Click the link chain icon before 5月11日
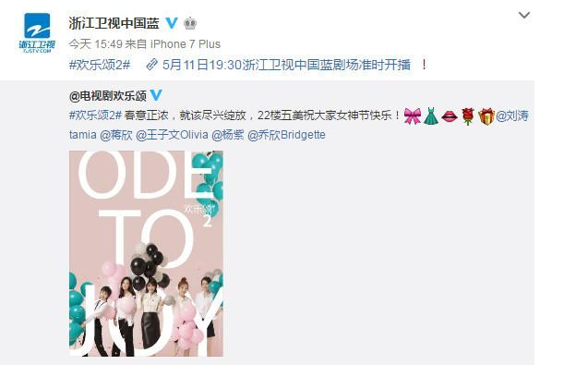The height and width of the screenshot is (389, 588). coord(152,65)
